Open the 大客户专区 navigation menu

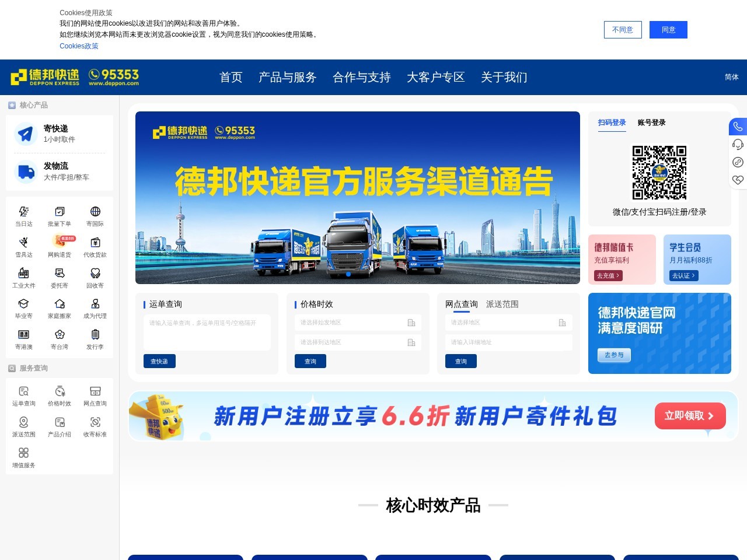point(436,77)
